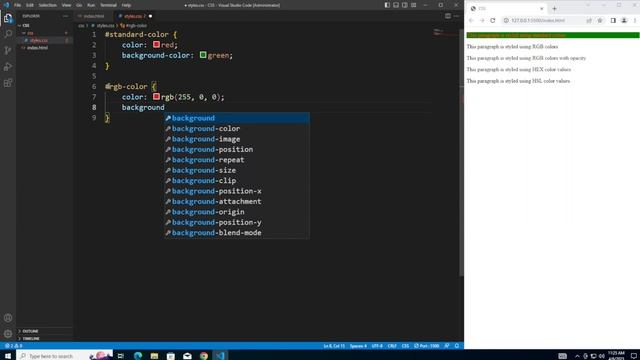Open the Extensions view
Image resolution: width=640 pixels, height=360 pixels.
coord(8,83)
